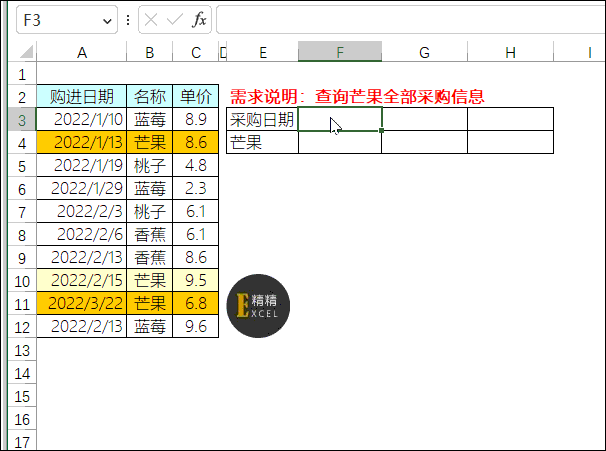Select row 10 header

[x=22, y=281]
